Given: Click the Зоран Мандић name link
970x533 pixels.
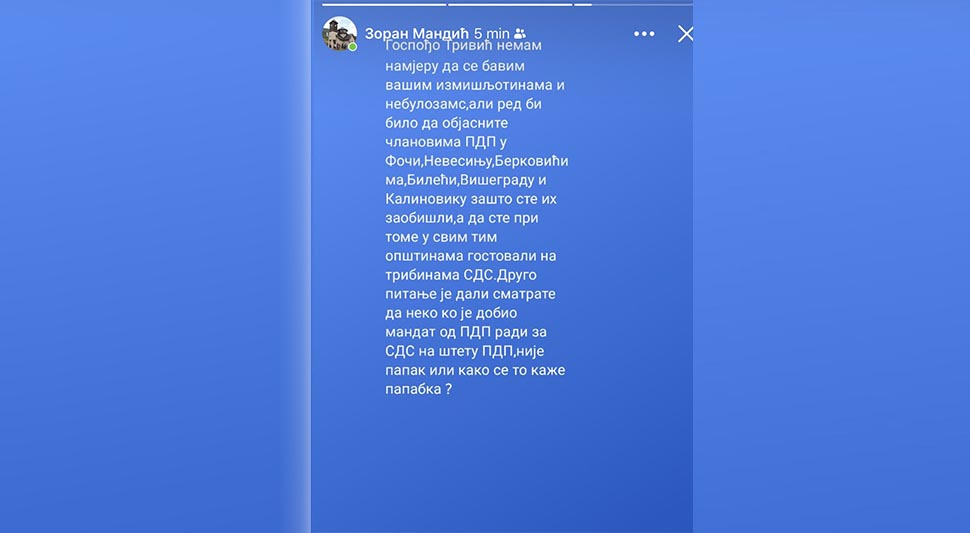Looking at the screenshot, I should click(x=416, y=34).
